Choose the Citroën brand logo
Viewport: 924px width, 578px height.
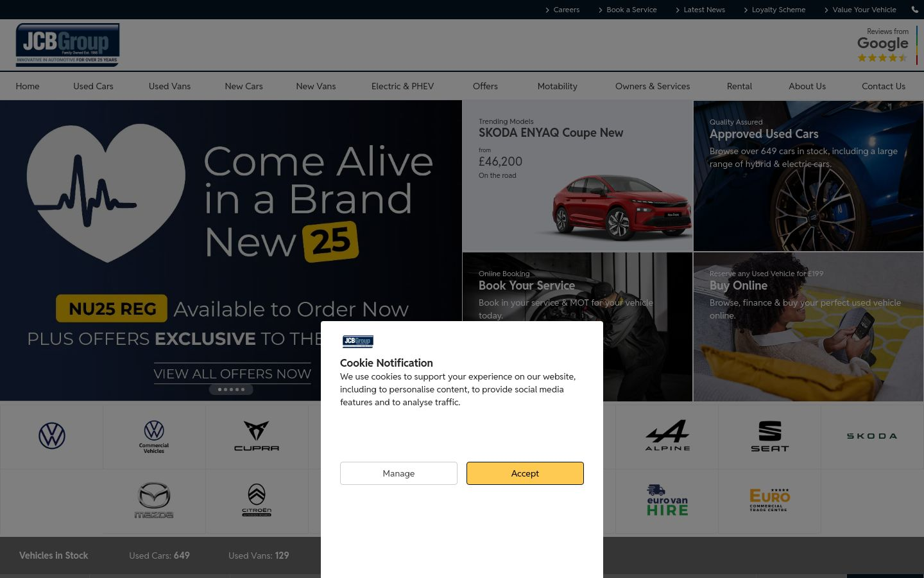point(257,500)
